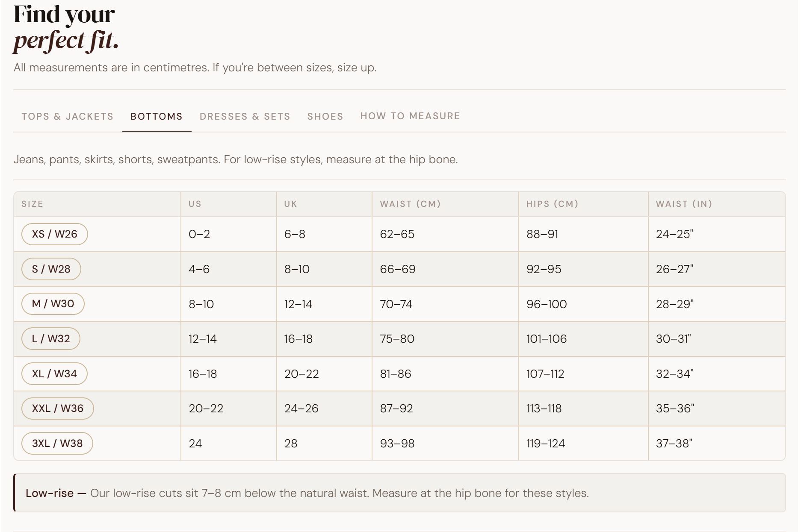Viewport: 801px width, 532px height.
Task: Select the S / W28 size pill
Action: point(51,269)
